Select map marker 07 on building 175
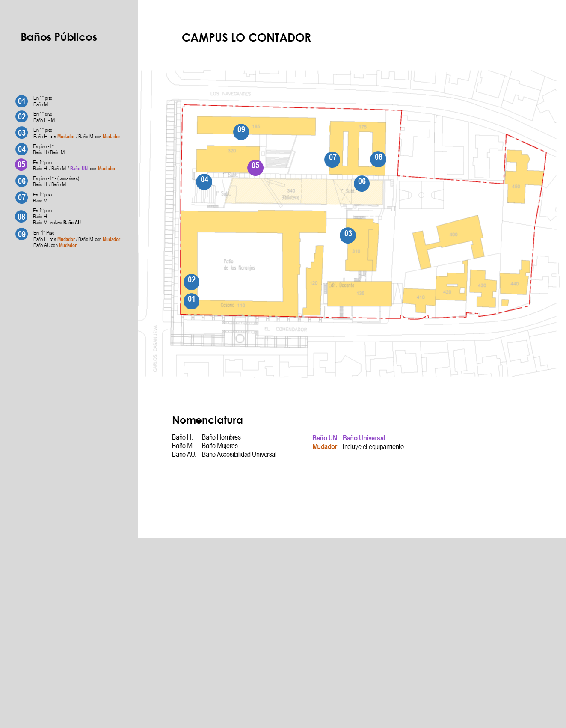566x728 pixels. (x=332, y=159)
